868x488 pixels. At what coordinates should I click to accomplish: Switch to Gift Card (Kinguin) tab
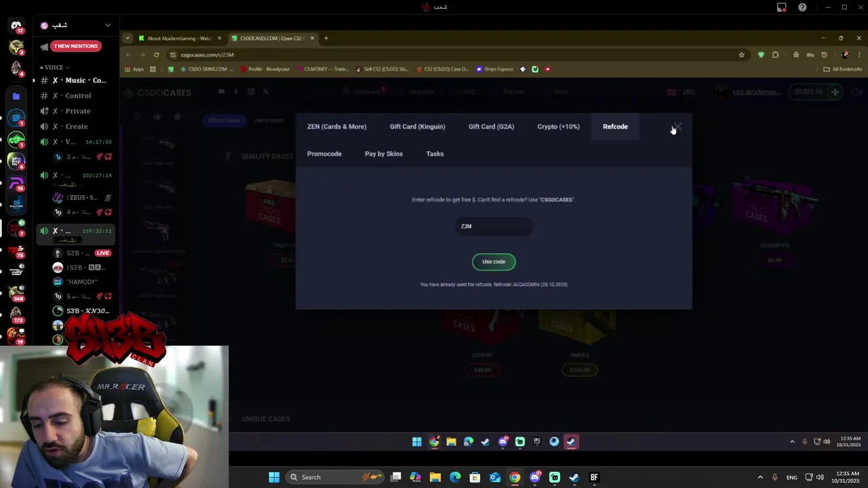[x=417, y=127]
